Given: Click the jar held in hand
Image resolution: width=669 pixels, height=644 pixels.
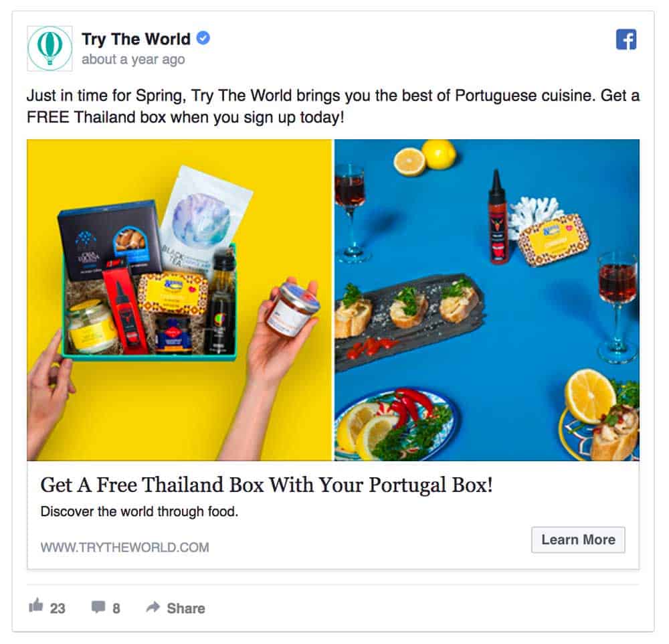Looking at the screenshot, I should coord(292,309).
